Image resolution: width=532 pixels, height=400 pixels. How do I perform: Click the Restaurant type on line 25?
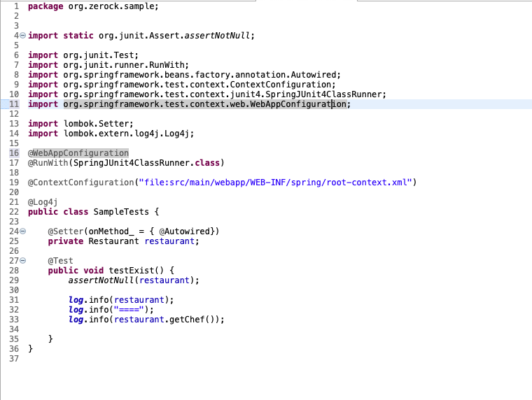point(113,241)
